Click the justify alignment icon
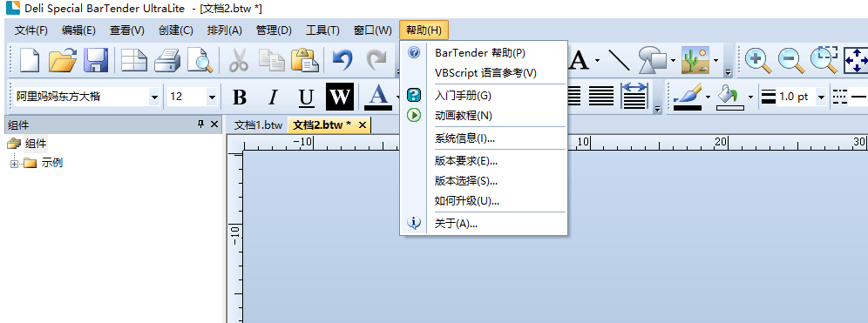The height and width of the screenshot is (323, 868). (x=601, y=97)
